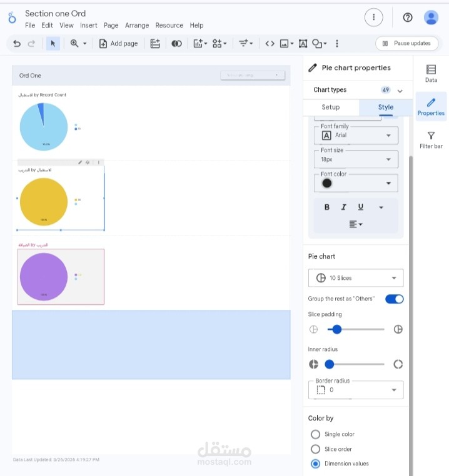The height and width of the screenshot is (476, 449).
Task: Open the zoom level dropdown arrow
Action: click(85, 44)
